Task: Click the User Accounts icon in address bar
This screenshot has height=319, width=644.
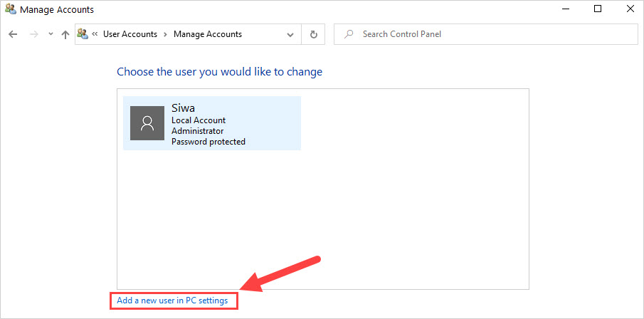Action: [x=83, y=33]
